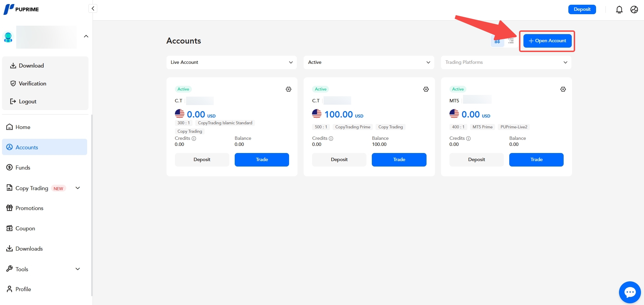Open the Active status dropdown

(x=369, y=62)
